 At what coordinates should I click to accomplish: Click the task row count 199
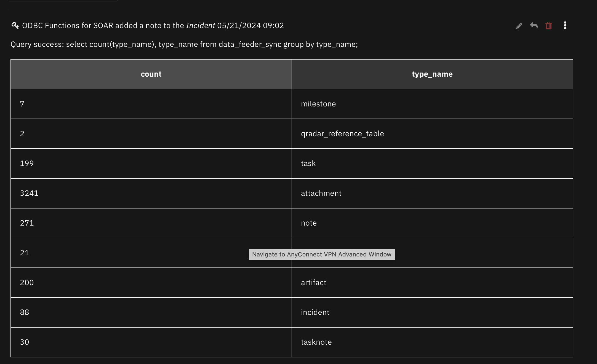click(27, 163)
